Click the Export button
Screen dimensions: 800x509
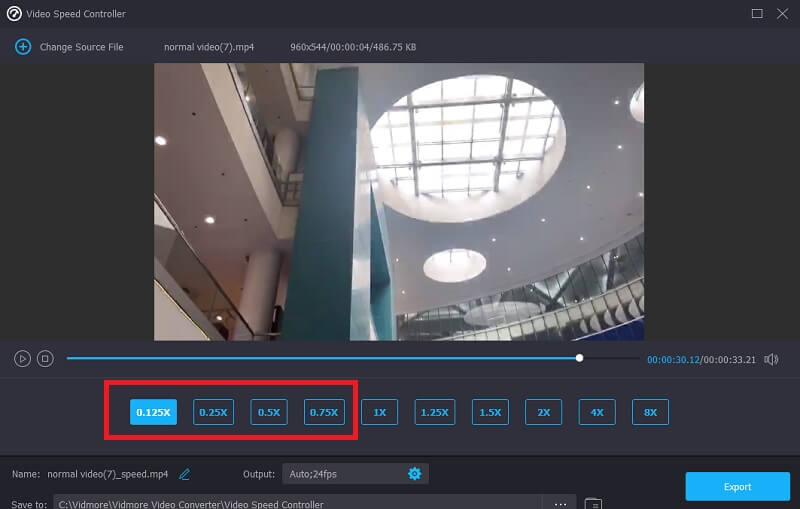click(737, 487)
